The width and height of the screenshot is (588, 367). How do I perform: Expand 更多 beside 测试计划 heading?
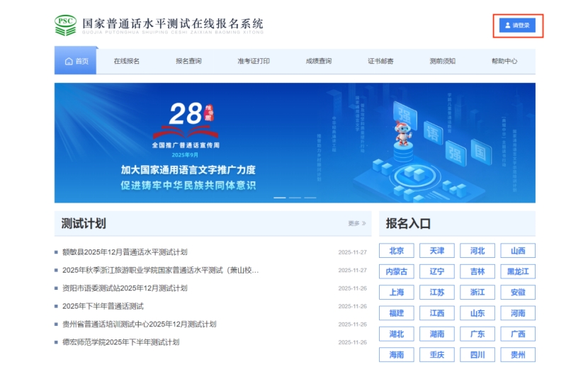point(357,223)
